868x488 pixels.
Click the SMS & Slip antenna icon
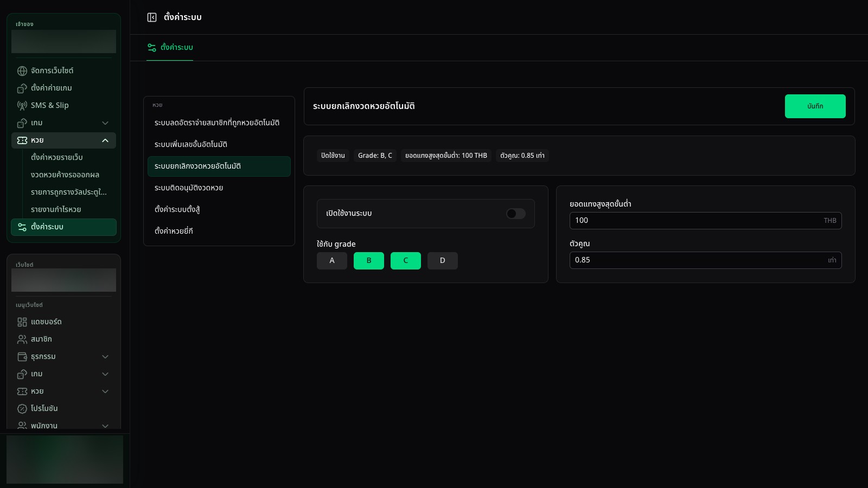pos(22,106)
